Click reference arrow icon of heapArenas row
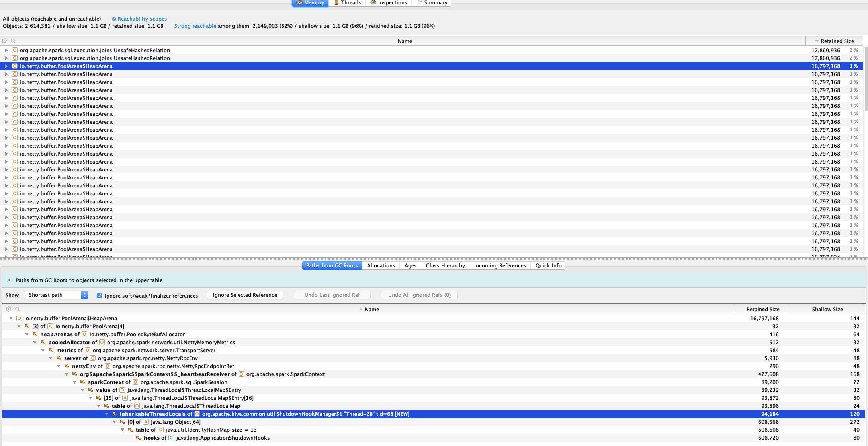 [35, 334]
